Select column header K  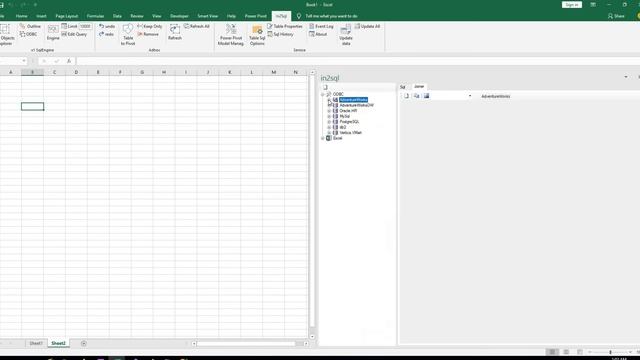(x=230, y=72)
